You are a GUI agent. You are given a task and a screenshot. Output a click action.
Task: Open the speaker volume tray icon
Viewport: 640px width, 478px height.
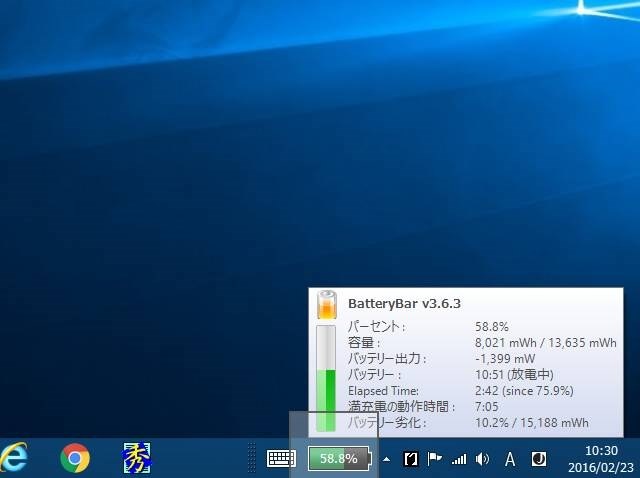coord(482,459)
